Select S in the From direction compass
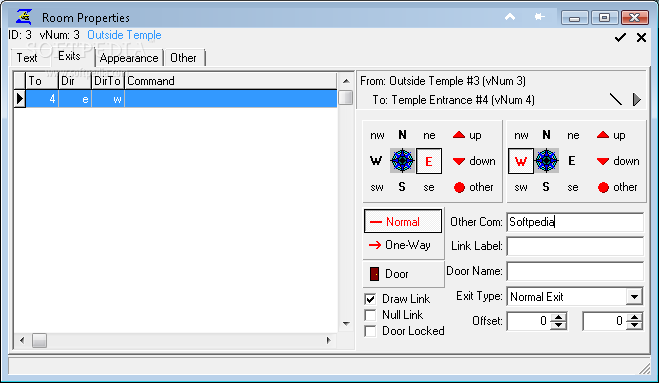Image resolution: width=659 pixels, height=383 pixels. (402, 187)
